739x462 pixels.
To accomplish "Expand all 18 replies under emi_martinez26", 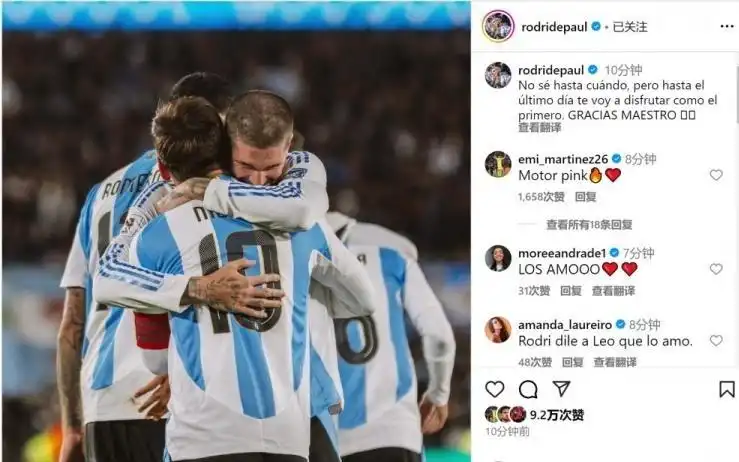I will [589, 225].
